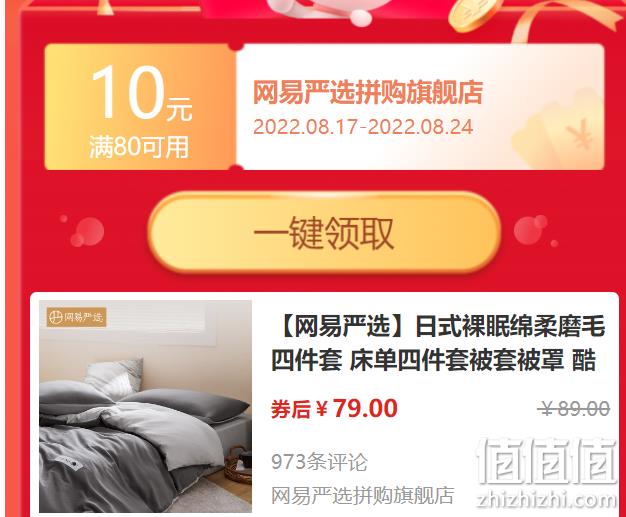This screenshot has width=626, height=517.
Task: Open the bedding set product thumbnail
Action: click(x=145, y=406)
